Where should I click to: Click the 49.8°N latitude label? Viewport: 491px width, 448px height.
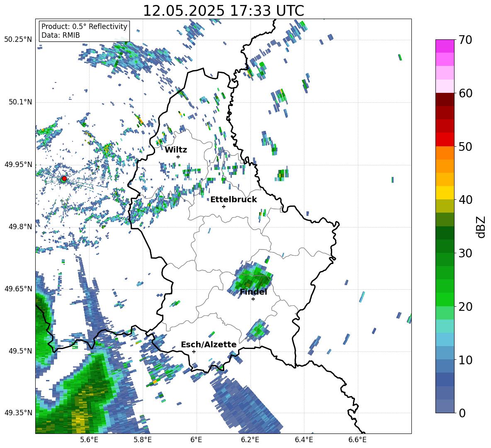point(21,227)
